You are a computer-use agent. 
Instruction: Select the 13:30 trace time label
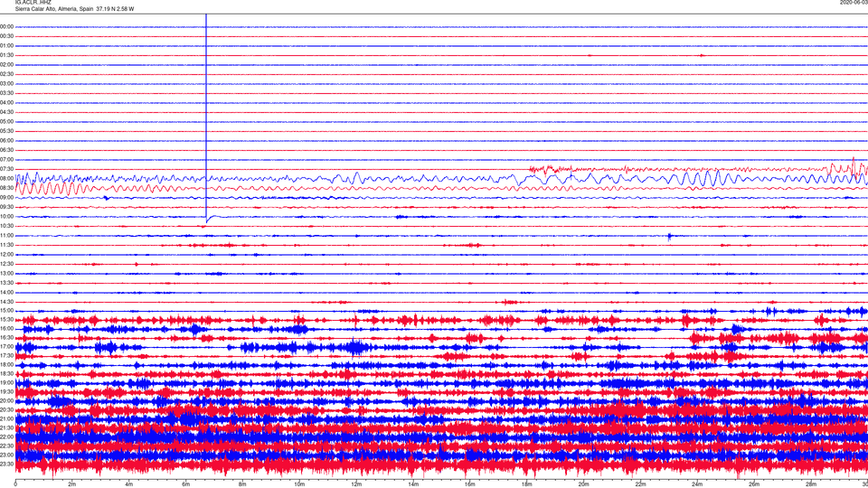pos(6,283)
